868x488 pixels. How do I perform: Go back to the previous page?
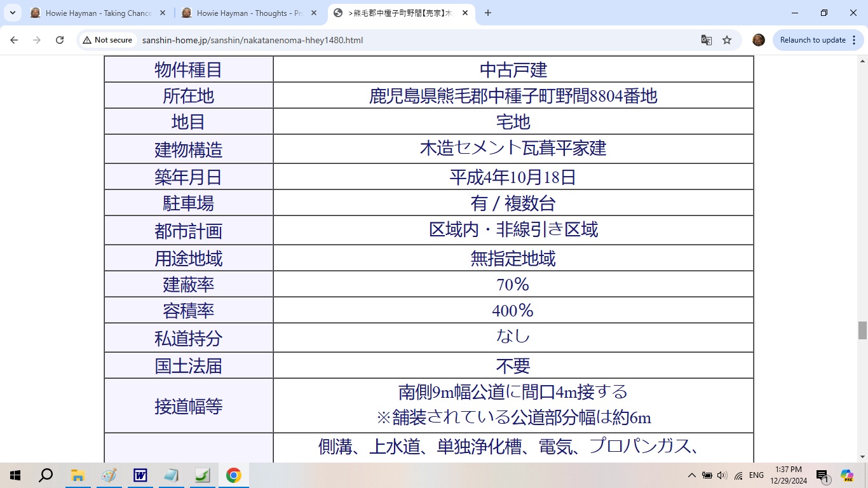14,40
